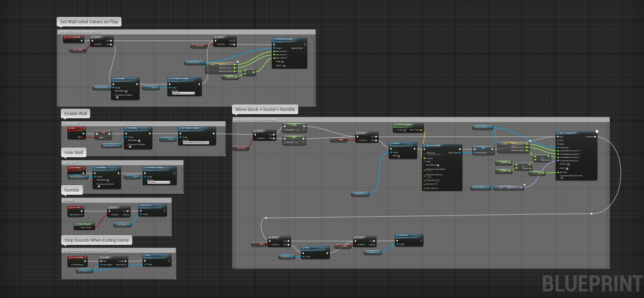644x298 pixels.
Task: Click the Event BeginPlay node icon
Action: pos(65,37)
